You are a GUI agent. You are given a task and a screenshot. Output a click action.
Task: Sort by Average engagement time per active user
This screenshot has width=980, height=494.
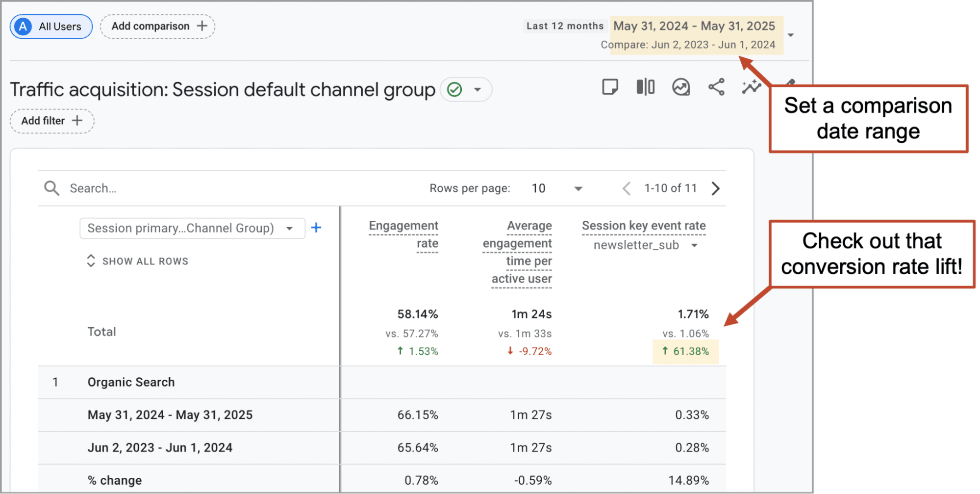(x=517, y=252)
